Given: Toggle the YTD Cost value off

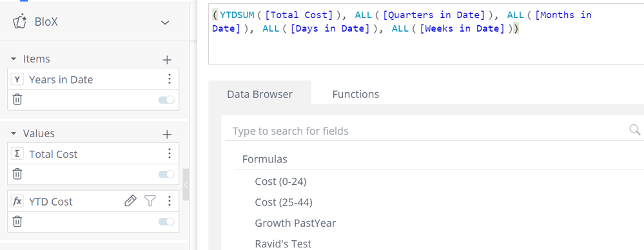Looking at the screenshot, I should pos(166,222).
